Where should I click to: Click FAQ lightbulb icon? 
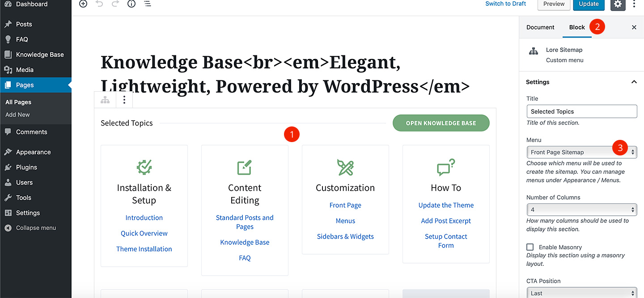click(8, 39)
